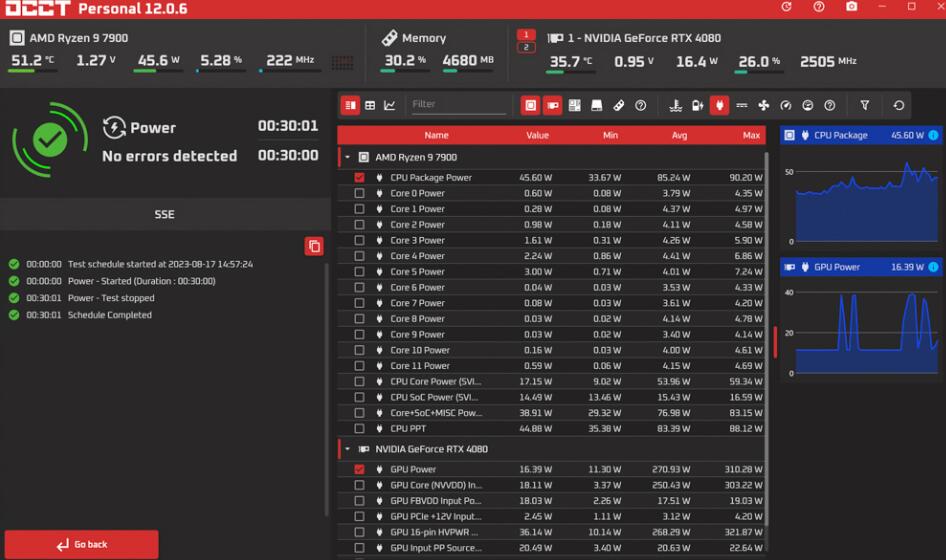This screenshot has height=560, width=946.
Task: Take a screenshot with the camera icon
Action: pyautogui.click(x=851, y=7)
